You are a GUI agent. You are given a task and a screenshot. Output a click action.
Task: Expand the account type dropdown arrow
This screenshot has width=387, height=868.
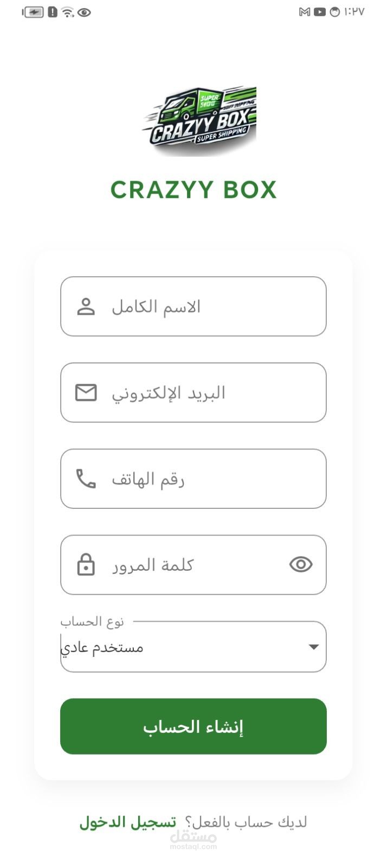pos(313,647)
